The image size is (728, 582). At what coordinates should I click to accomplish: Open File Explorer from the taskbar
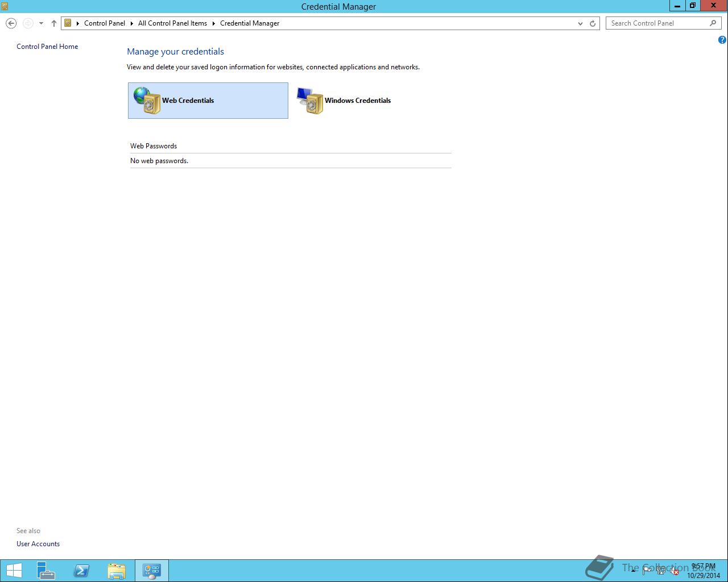coord(117,571)
